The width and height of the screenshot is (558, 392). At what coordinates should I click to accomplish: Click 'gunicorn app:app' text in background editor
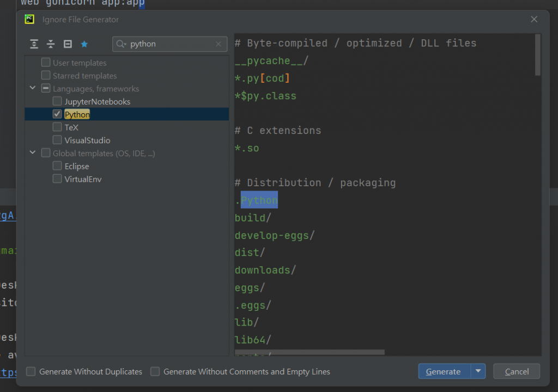point(95,4)
